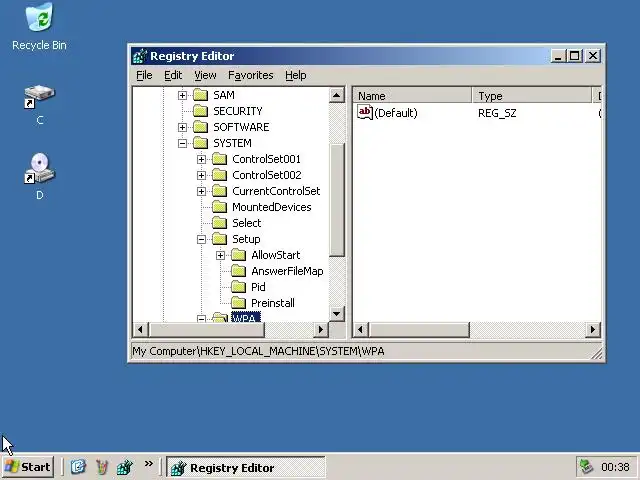Click the SYSTEM folder icon

click(200, 143)
